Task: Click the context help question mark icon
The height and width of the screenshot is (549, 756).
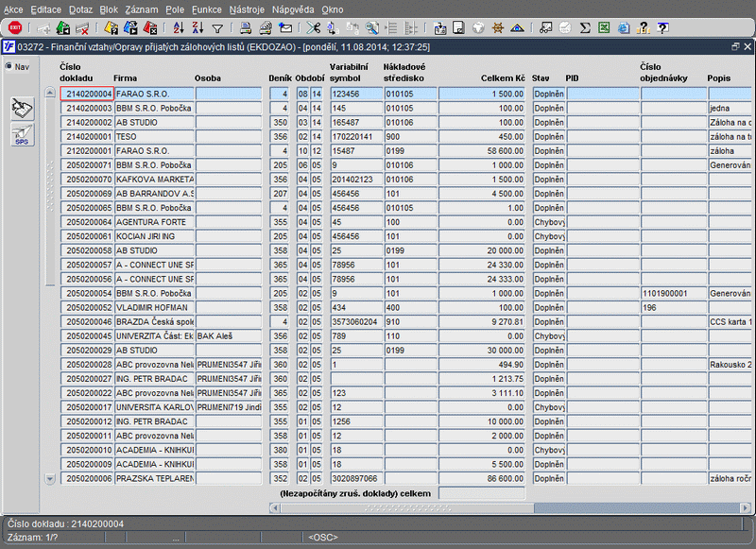Action: point(663,28)
